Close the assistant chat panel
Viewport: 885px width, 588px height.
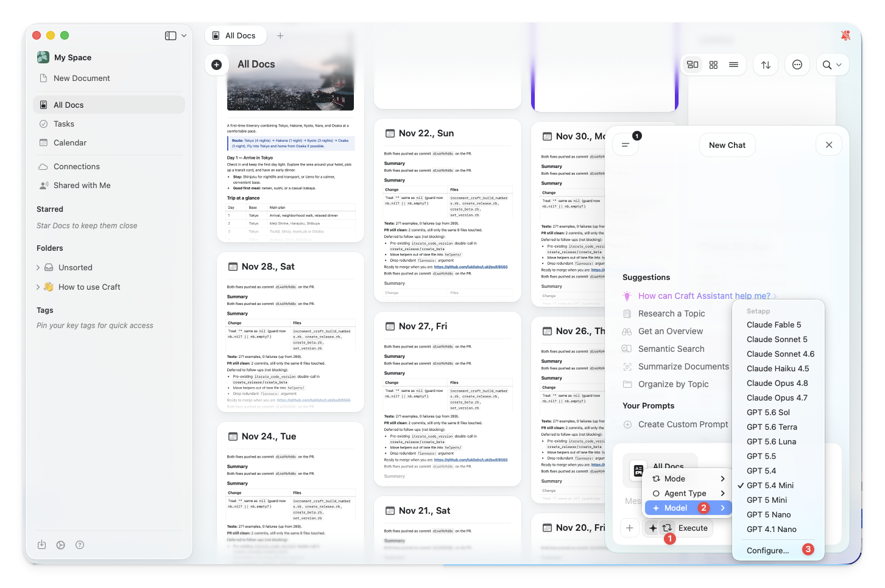click(x=829, y=145)
